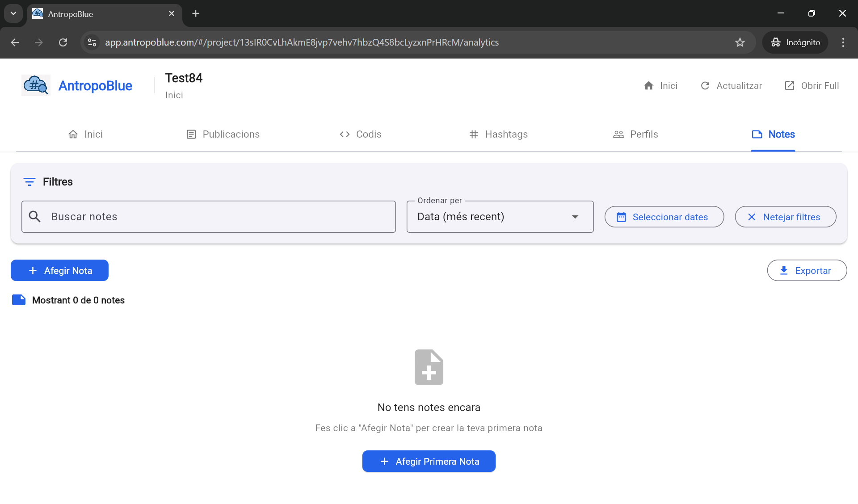
Task: Switch to the Hashtags tab
Action: (x=498, y=134)
